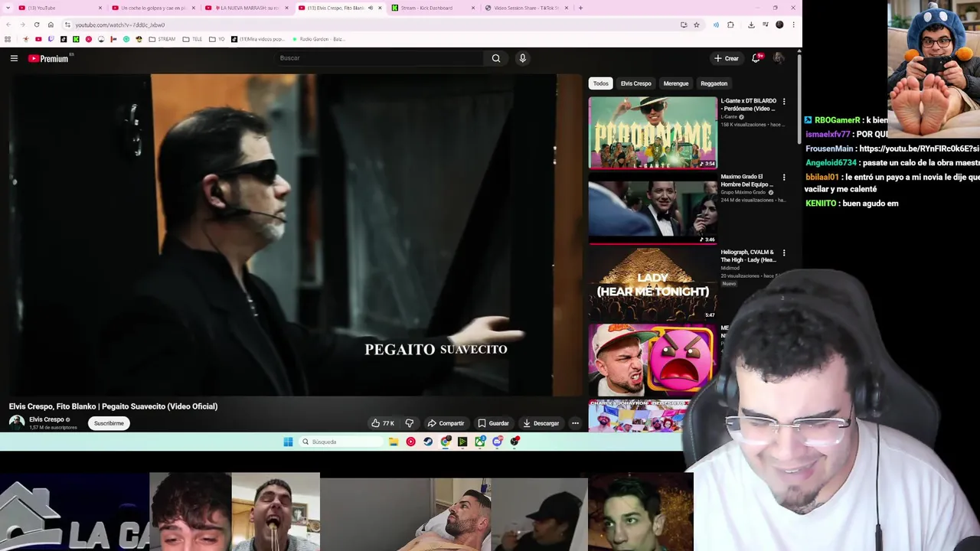Viewport: 980px width, 551px height.
Task: Reload the page in Chrome
Action: click(37, 24)
